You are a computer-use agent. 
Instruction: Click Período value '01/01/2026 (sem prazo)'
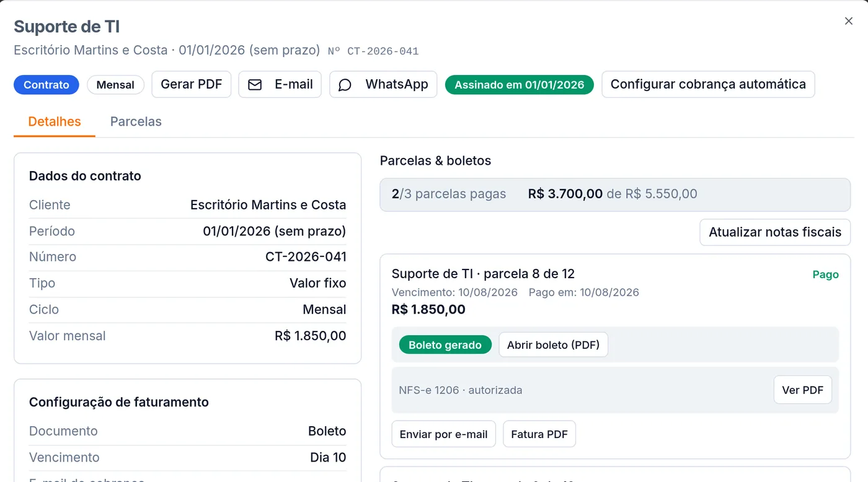coord(275,231)
